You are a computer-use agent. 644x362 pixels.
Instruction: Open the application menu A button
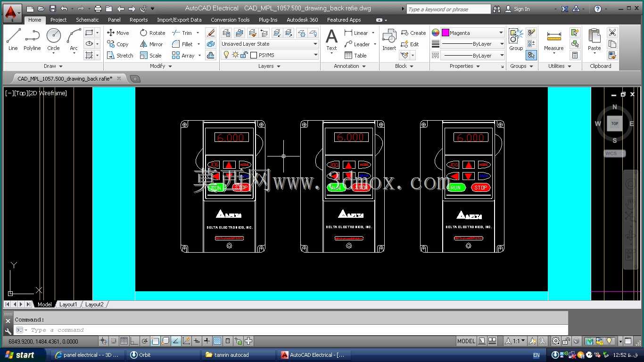pos(13,13)
